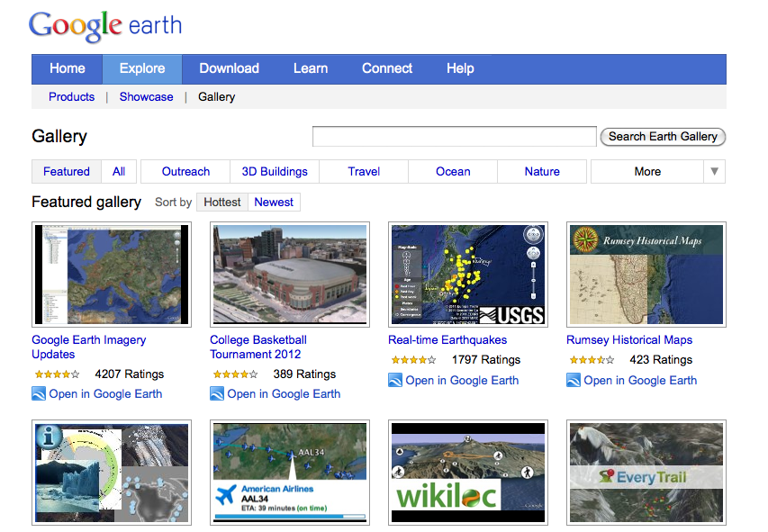
Task: Sort the gallery by Newest
Action: click(x=274, y=203)
